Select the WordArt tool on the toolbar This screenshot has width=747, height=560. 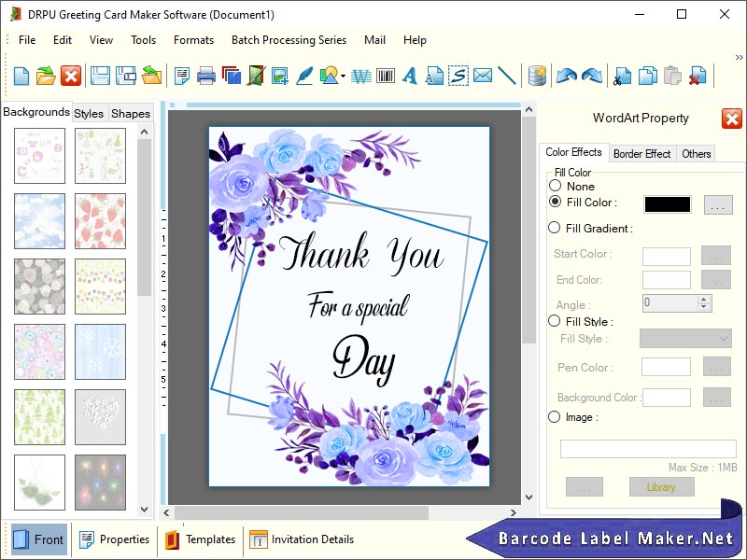point(362,76)
